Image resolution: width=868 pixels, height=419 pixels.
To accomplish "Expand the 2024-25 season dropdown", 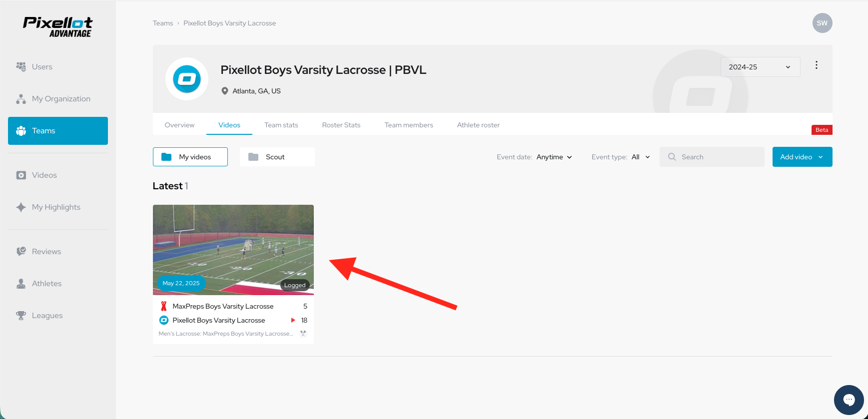I will pyautogui.click(x=760, y=67).
